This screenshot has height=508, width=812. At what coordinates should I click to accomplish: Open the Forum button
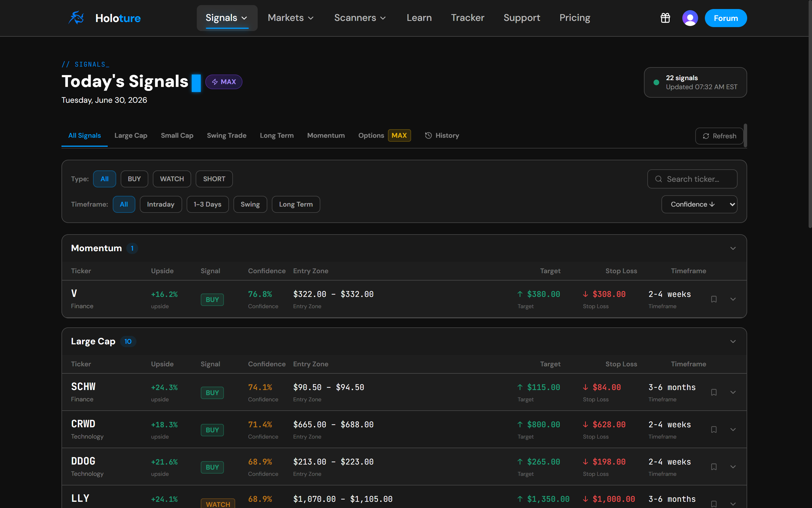(x=725, y=18)
